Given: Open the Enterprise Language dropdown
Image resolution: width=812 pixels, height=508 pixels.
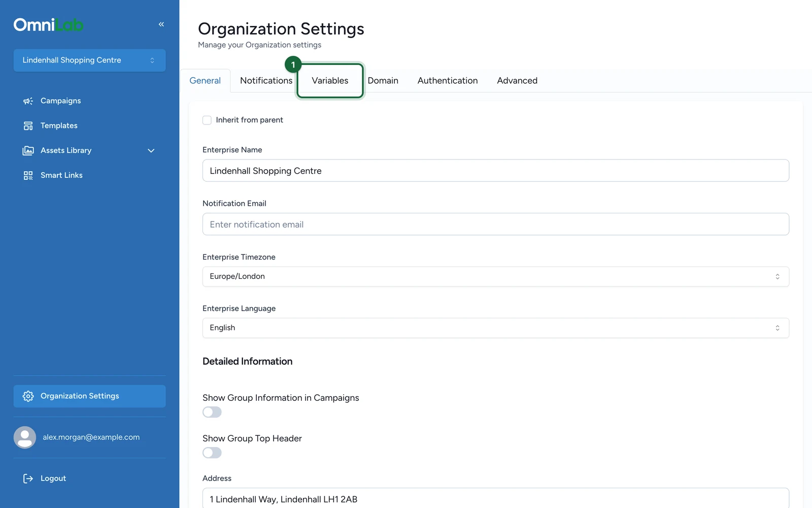Looking at the screenshot, I should pos(496,328).
